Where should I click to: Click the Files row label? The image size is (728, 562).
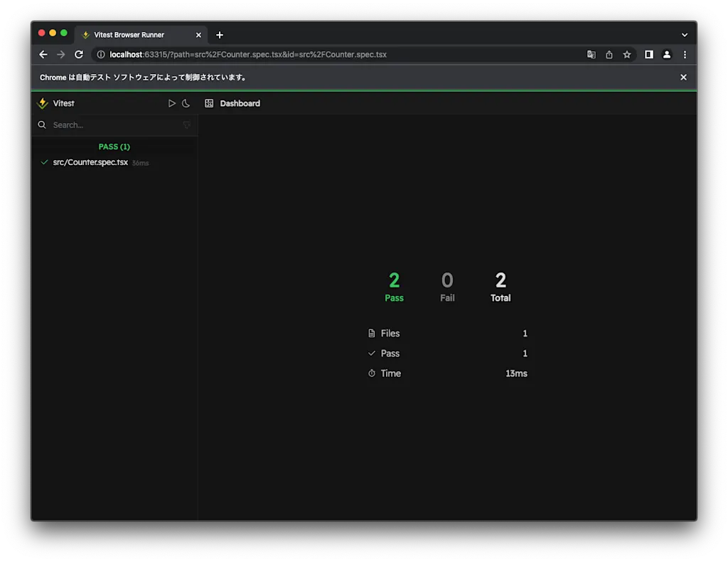tap(390, 334)
